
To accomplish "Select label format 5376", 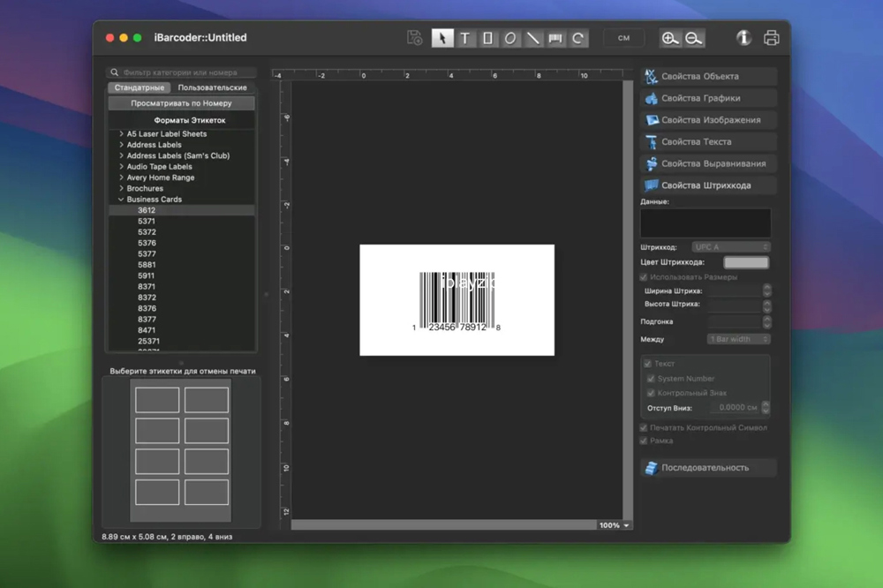I will click(181, 244).
